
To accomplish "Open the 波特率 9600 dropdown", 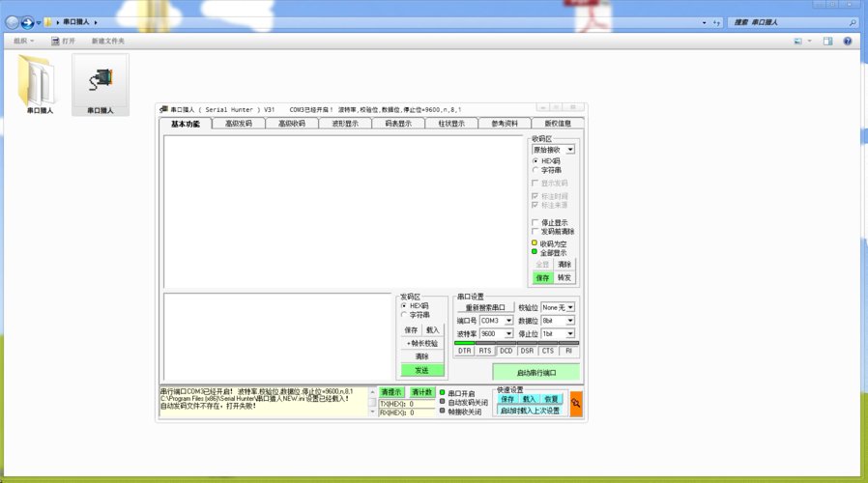I will point(508,333).
